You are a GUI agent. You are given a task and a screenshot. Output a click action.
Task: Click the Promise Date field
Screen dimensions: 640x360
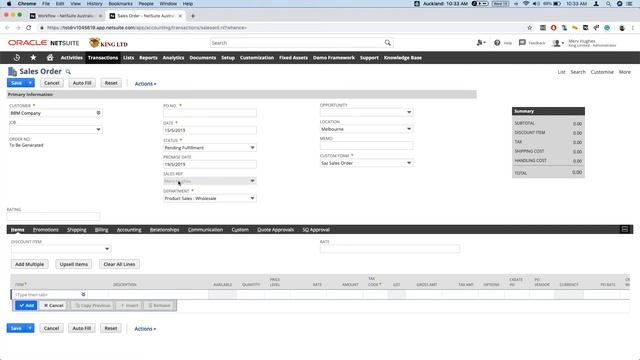click(210, 164)
